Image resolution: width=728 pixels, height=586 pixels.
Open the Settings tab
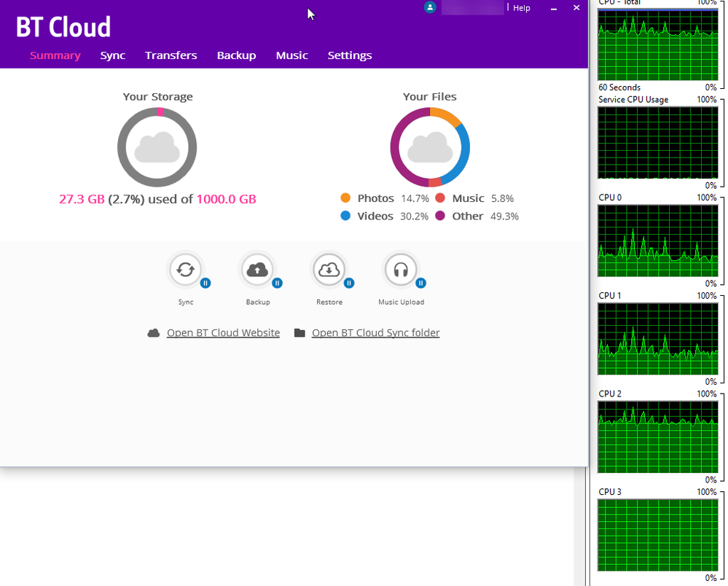(x=349, y=55)
